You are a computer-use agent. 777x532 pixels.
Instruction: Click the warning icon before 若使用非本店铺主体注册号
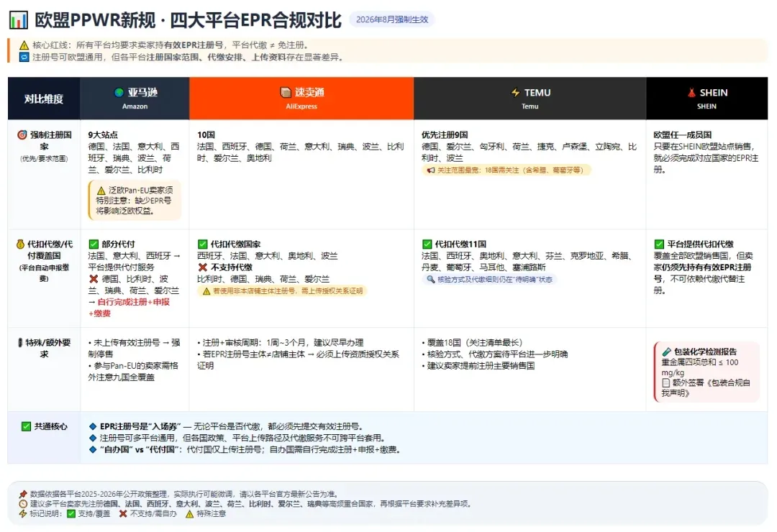206,290
